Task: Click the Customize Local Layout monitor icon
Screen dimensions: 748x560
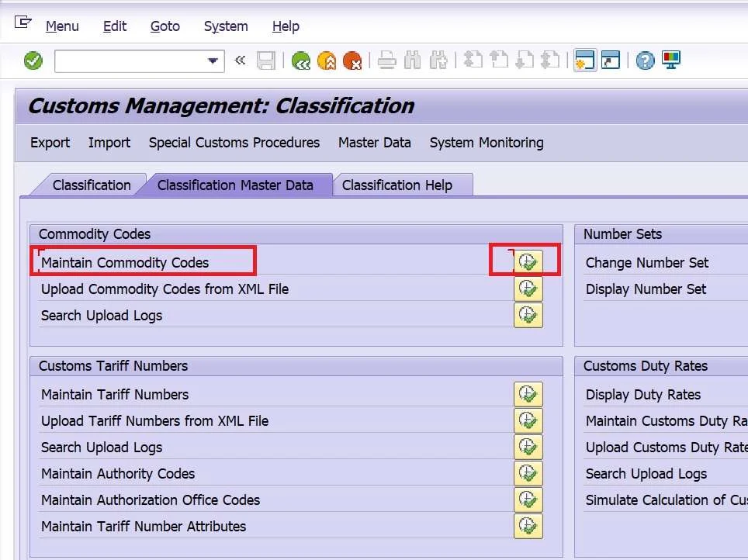Action: 671,60
